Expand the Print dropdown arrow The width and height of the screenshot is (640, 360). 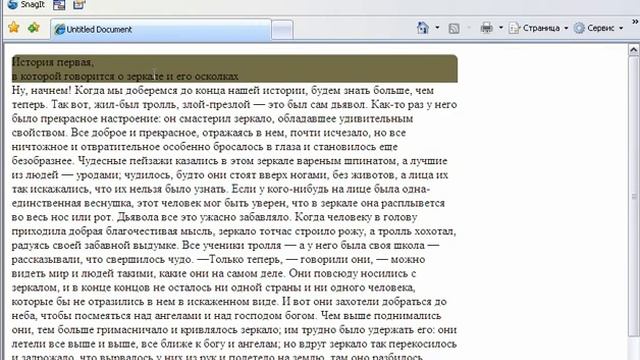pos(501,28)
